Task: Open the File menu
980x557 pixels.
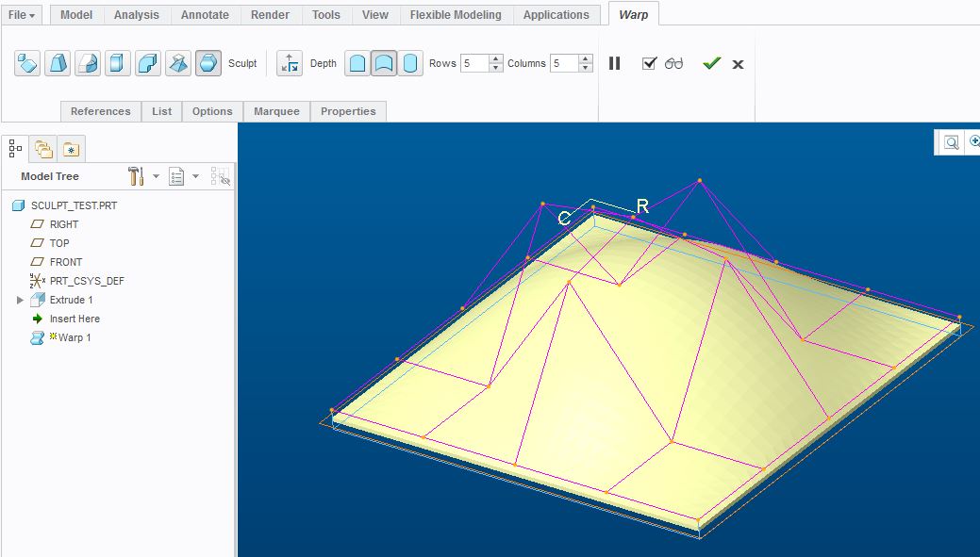Action: [22, 14]
